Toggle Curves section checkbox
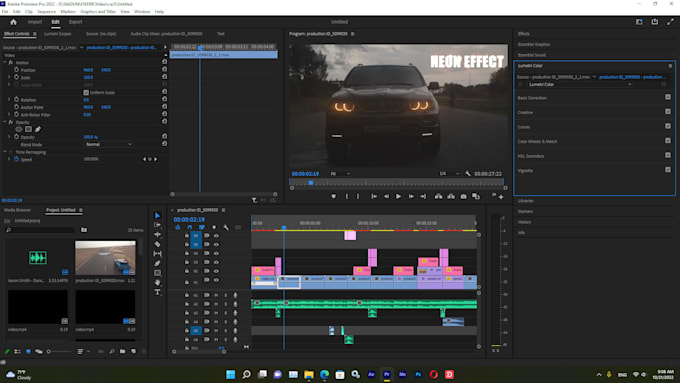680x383 pixels. coord(668,126)
